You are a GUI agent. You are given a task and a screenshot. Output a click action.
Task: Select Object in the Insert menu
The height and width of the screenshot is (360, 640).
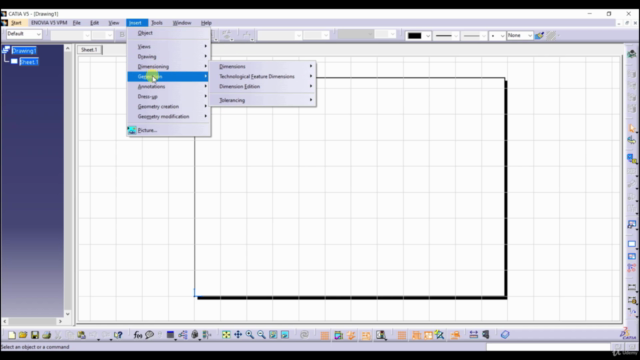(x=169, y=33)
